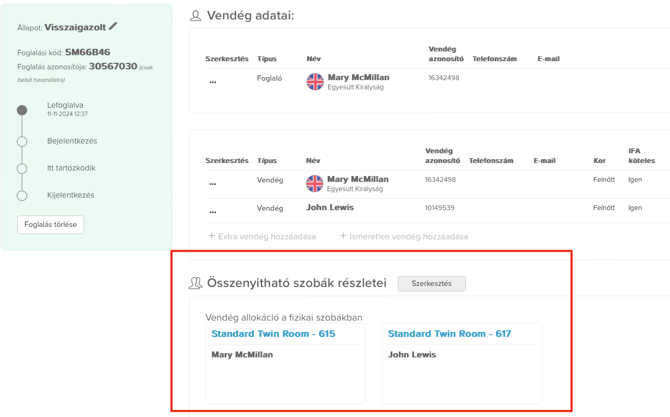The height and width of the screenshot is (417, 670).
Task: Click the Név column header in guest table
Action: pos(313,160)
